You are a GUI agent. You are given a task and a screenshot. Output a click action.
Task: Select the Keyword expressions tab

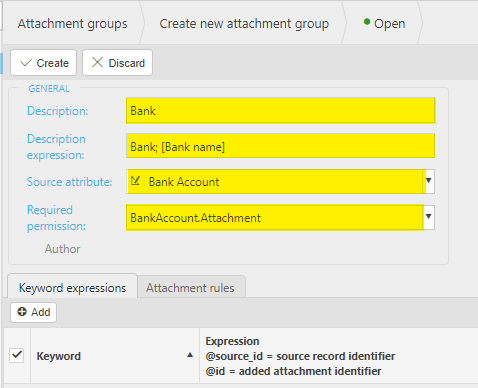click(72, 287)
